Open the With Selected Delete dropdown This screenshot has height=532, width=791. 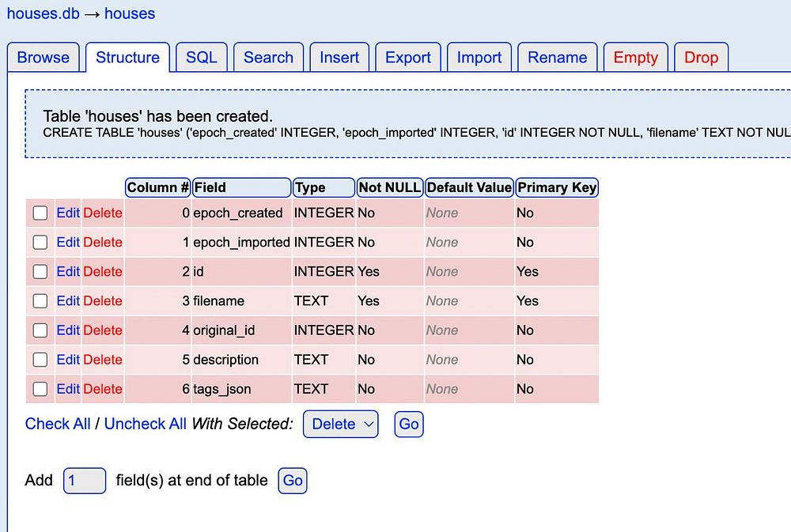[x=340, y=424]
